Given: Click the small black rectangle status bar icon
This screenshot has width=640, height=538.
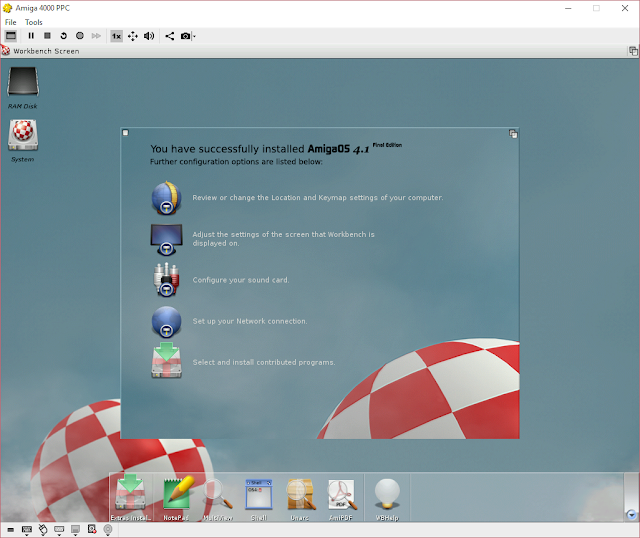Looking at the screenshot, I should point(11,530).
